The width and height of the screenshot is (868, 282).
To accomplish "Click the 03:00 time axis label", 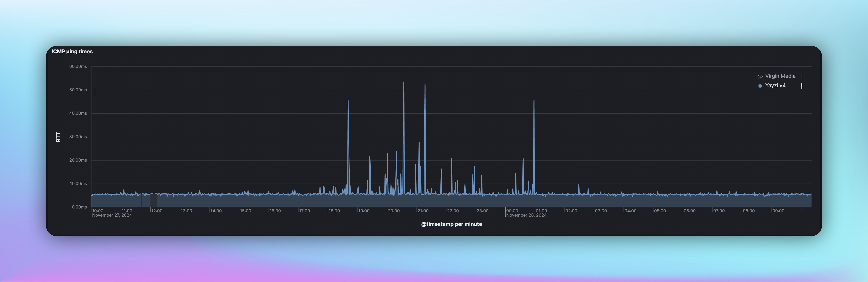I will click(x=601, y=211).
